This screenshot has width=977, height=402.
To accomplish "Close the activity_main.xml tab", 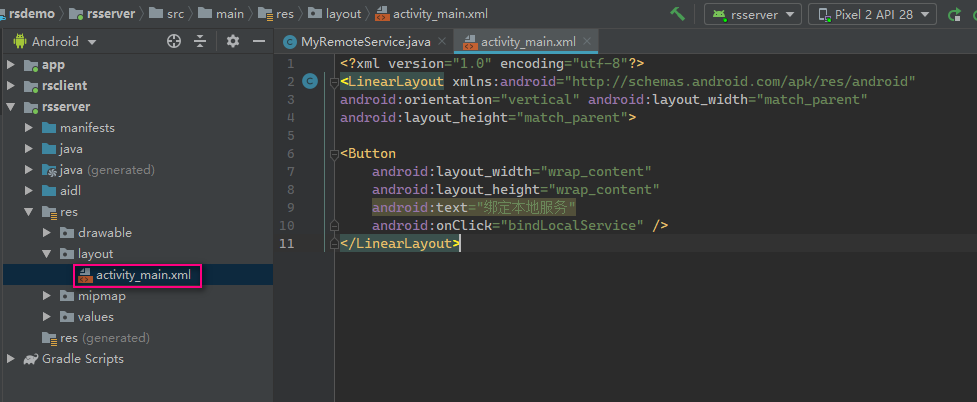I will pyautogui.click(x=588, y=42).
